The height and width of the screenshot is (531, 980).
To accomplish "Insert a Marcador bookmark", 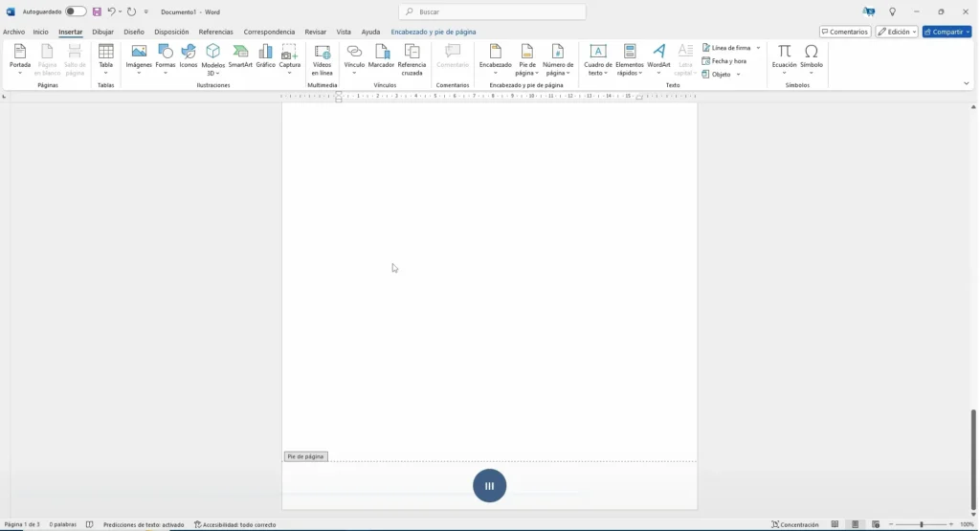I will coord(381,56).
